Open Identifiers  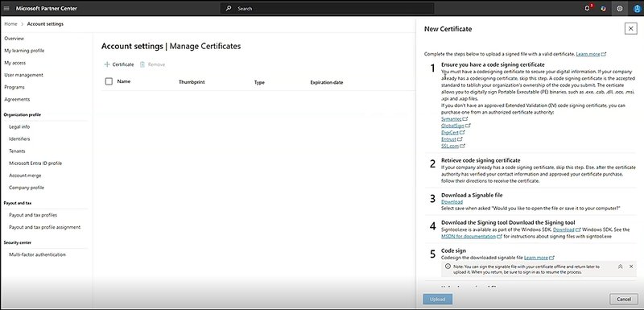tap(19, 138)
